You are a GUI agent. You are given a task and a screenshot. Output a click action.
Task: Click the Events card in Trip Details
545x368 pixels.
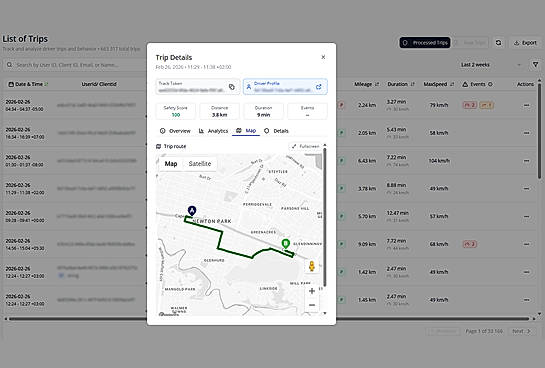[307, 111]
